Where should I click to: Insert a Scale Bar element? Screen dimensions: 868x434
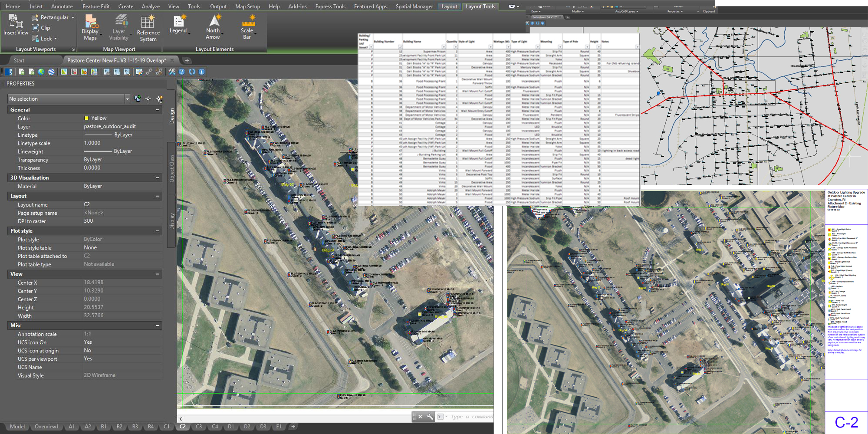pos(247,27)
